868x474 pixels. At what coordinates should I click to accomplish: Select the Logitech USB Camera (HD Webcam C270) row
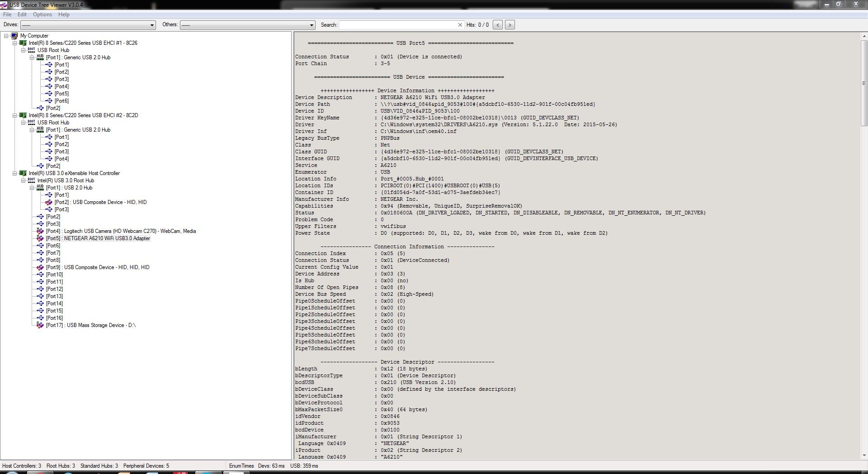coord(121,231)
